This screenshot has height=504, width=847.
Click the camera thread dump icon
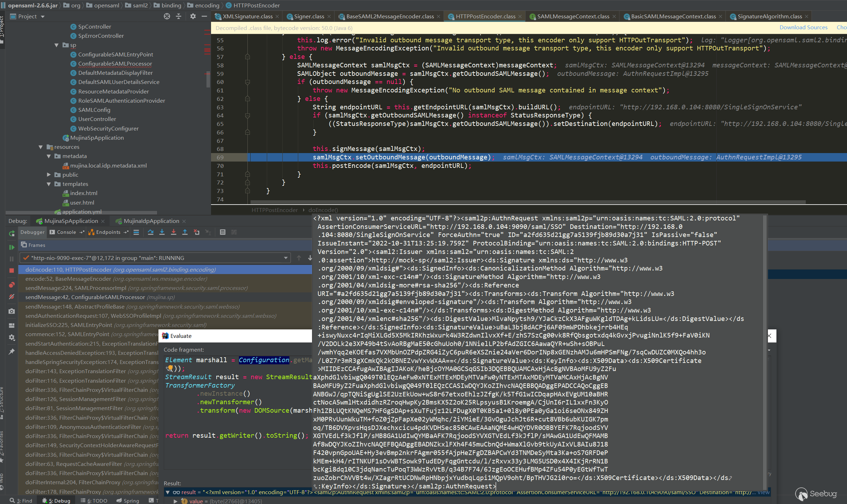[x=12, y=311]
